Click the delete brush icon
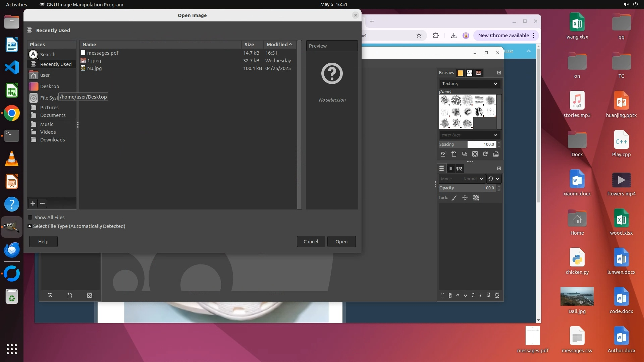This screenshot has width=644, height=362. pos(475,154)
